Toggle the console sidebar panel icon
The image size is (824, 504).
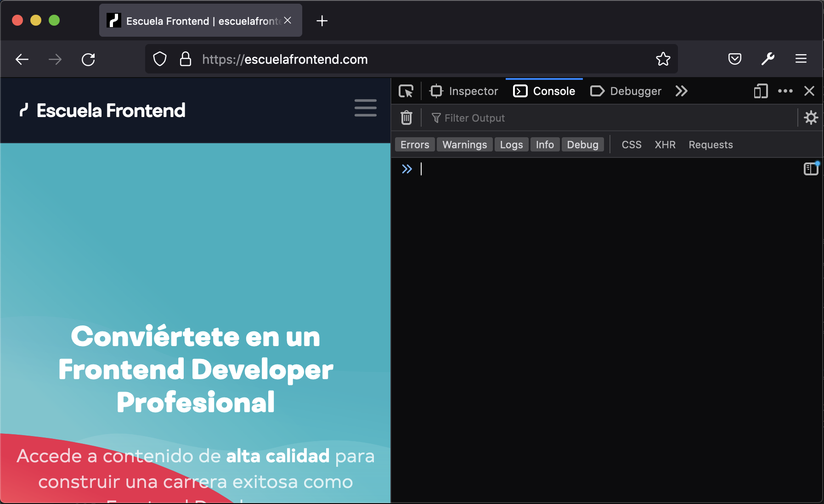811,169
